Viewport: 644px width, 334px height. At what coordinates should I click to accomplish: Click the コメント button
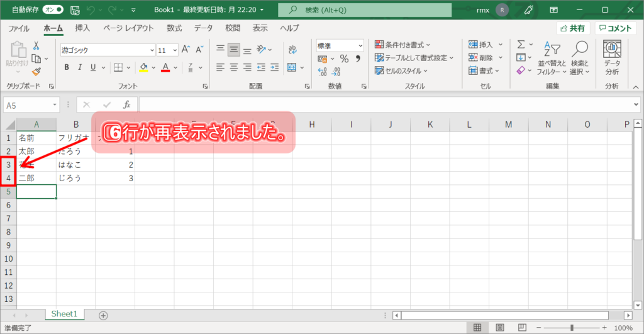click(x=615, y=28)
